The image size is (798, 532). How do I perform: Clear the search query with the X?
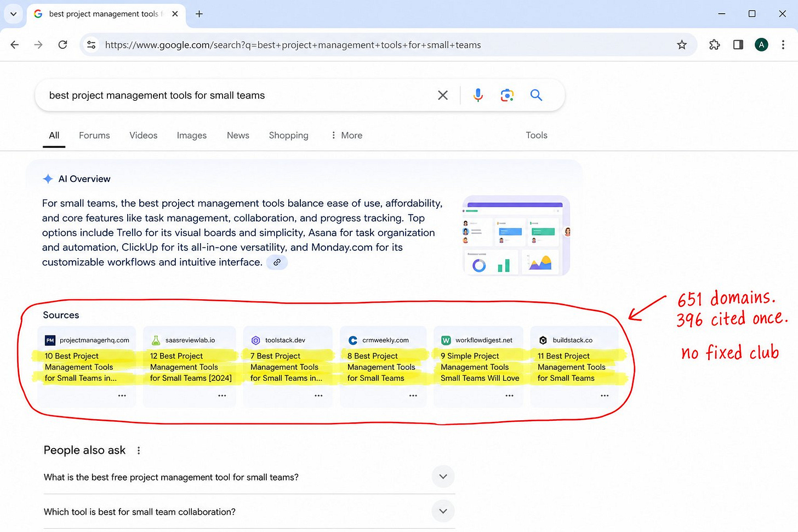(x=443, y=95)
